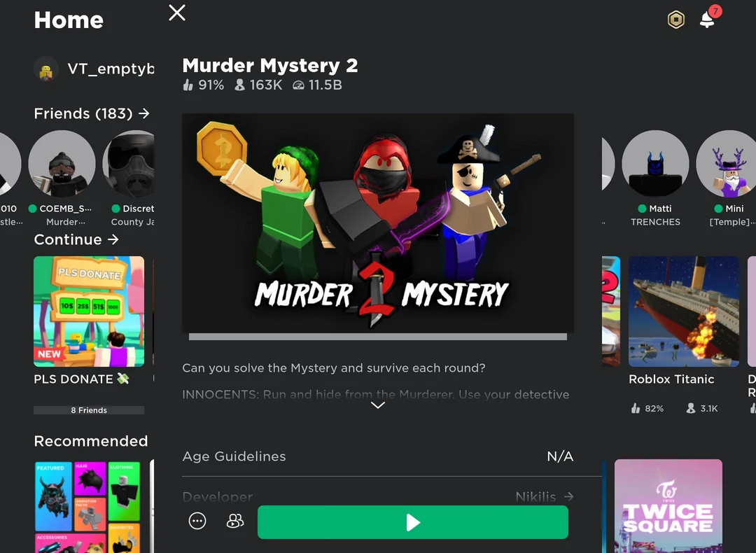Click the invite friends icon
Screen dimensions: 756x553
(235, 521)
